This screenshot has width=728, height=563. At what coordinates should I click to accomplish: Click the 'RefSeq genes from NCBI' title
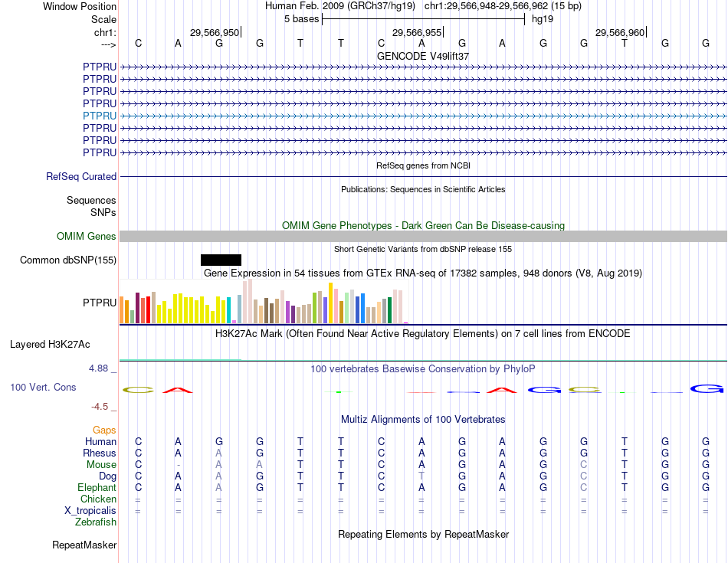coord(423,165)
